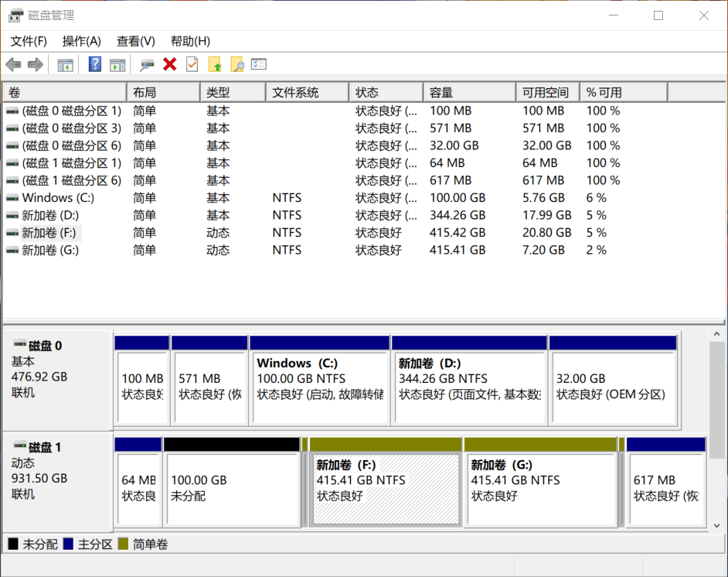Click the checklist settings toolbar icon
Viewport: 728px width, 577px height.
(259, 64)
